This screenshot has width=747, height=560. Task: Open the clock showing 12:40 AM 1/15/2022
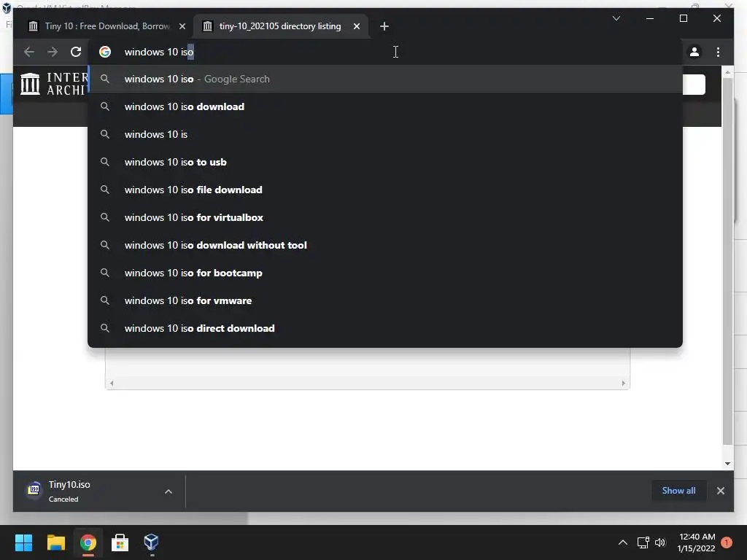pos(697,542)
